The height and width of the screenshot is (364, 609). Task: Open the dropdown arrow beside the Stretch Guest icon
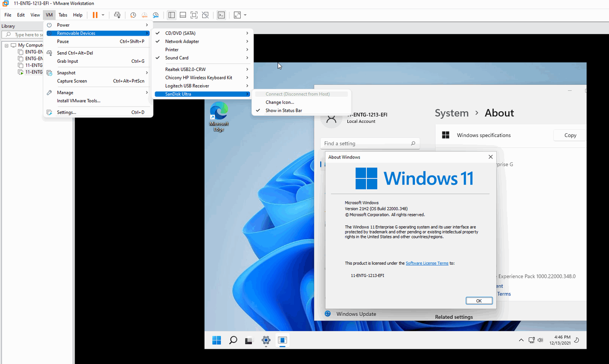point(245,15)
